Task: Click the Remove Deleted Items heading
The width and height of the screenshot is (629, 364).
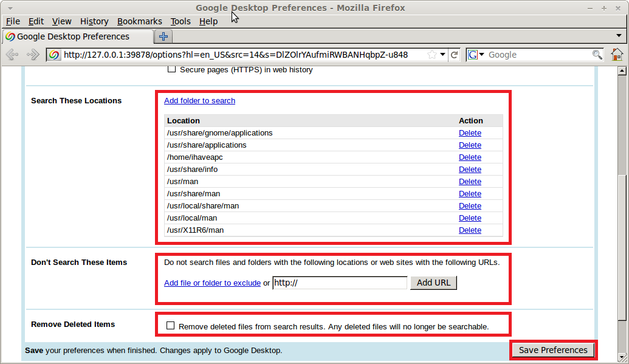Action: [x=73, y=325]
